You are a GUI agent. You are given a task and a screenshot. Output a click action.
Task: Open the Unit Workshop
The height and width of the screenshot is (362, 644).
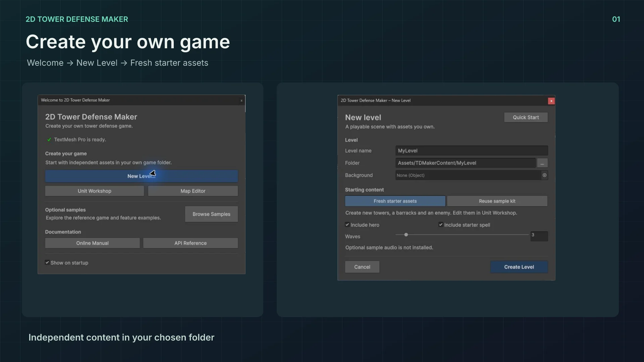click(95, 191)
